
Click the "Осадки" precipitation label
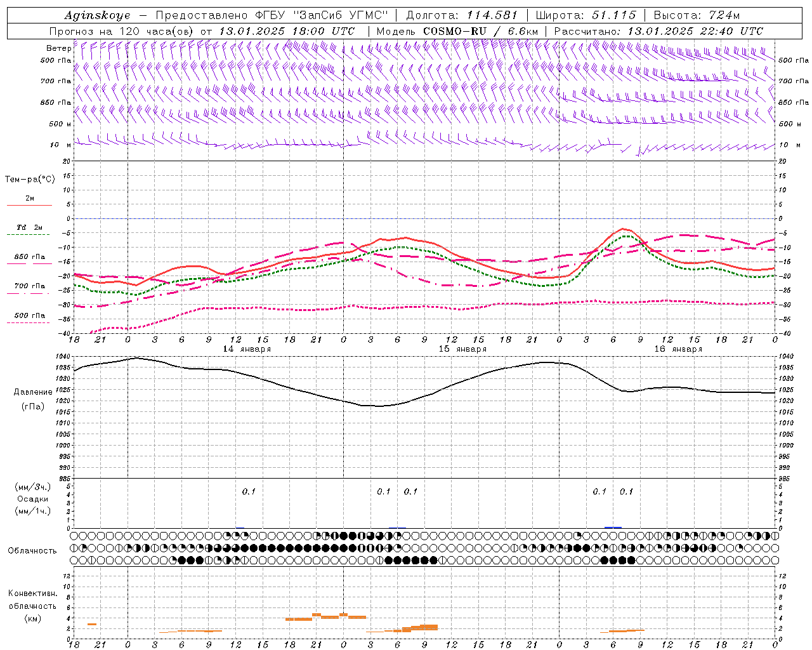tap(33, 499)
